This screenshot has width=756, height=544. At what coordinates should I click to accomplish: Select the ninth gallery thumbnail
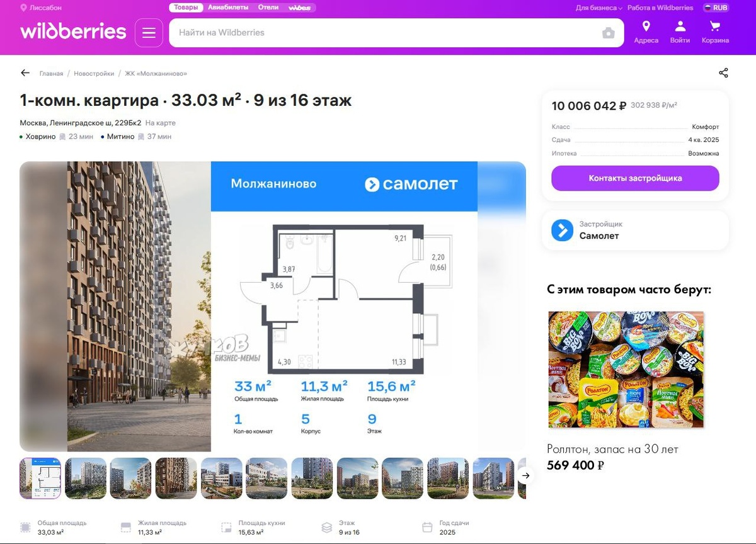tap(403, 479)
